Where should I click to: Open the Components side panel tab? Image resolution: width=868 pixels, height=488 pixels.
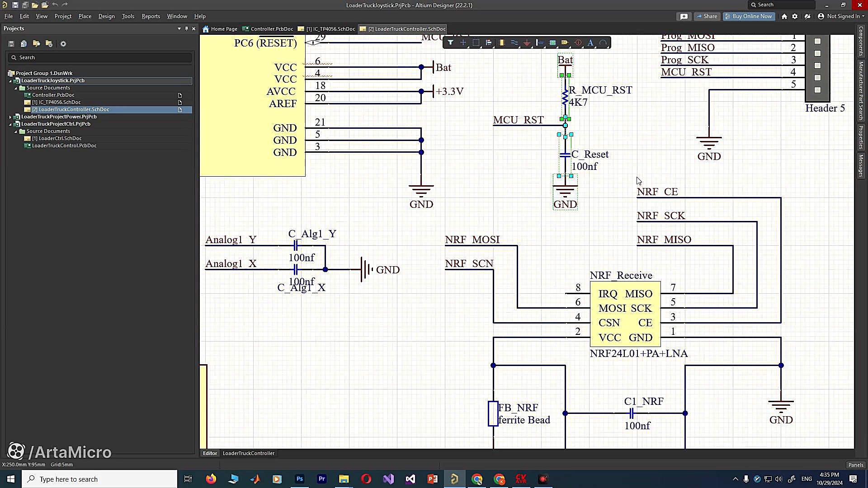pos(861,41)
